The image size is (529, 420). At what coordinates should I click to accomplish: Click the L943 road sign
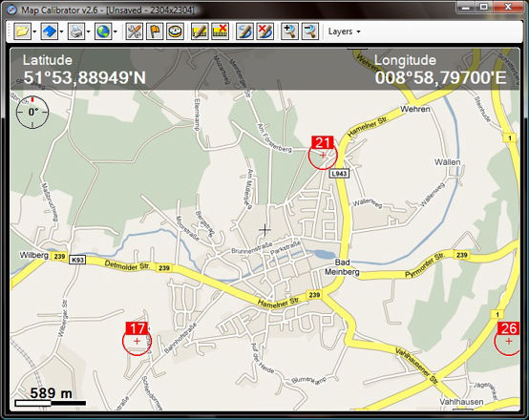tap(339, 174)
